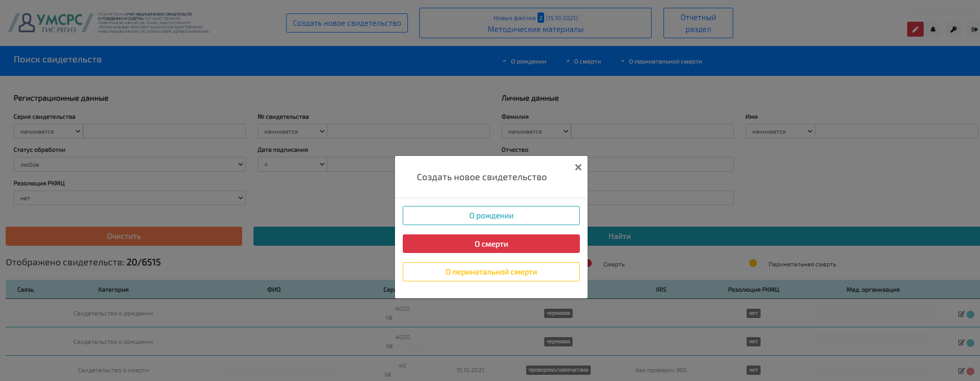Click 'нет' badge in death certificate row
Image resolution: width=980 pixels, height=381 pixels.
pos(753,370)
